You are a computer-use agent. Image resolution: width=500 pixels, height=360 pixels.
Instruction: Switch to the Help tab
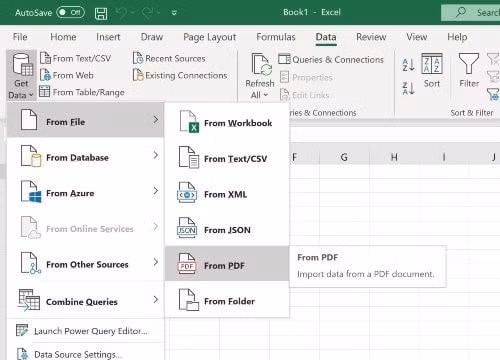pos(457,37)
